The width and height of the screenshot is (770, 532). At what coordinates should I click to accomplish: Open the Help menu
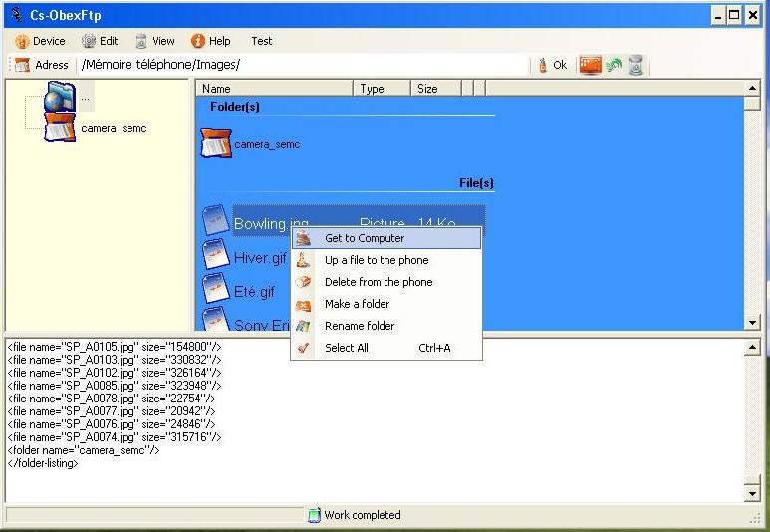click(x=211, y=41)
